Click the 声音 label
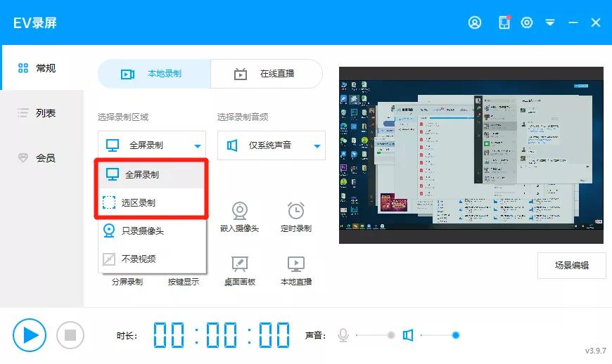The width and height of the screenshot is (612, 364). point(315,336)
